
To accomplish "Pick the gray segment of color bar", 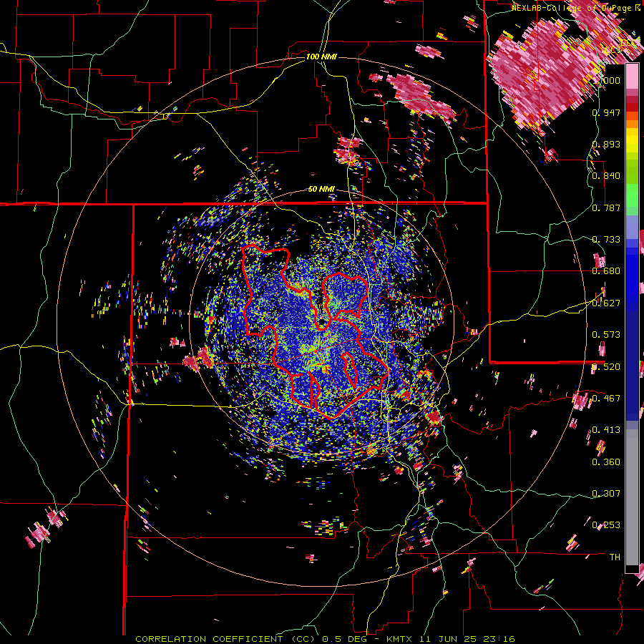I will pyautogui.click(x=632, y=497).
